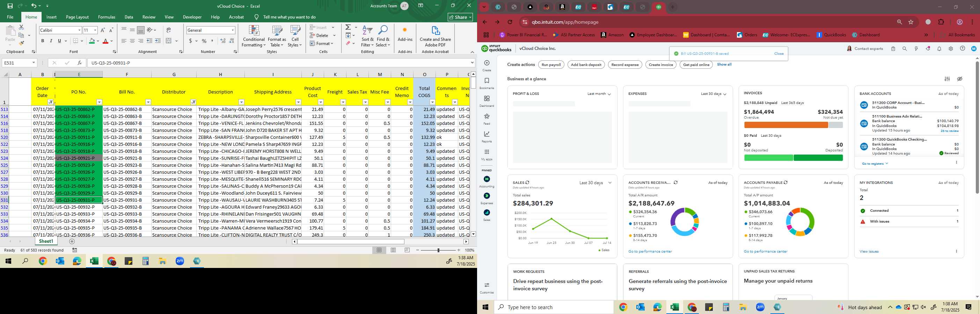The height and width of the screenshot is (314, 980).
Task: Open the Developer ribbon tab
Action: coord(192,17)
